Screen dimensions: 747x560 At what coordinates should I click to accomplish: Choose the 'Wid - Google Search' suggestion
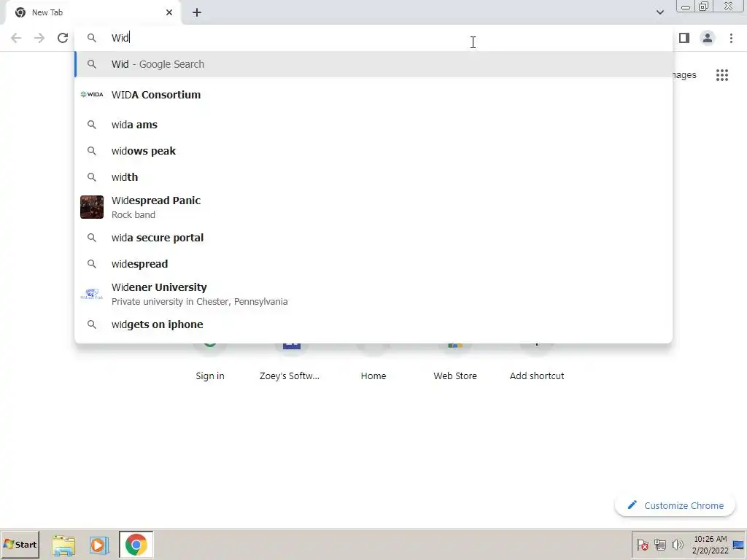(373, 64)
